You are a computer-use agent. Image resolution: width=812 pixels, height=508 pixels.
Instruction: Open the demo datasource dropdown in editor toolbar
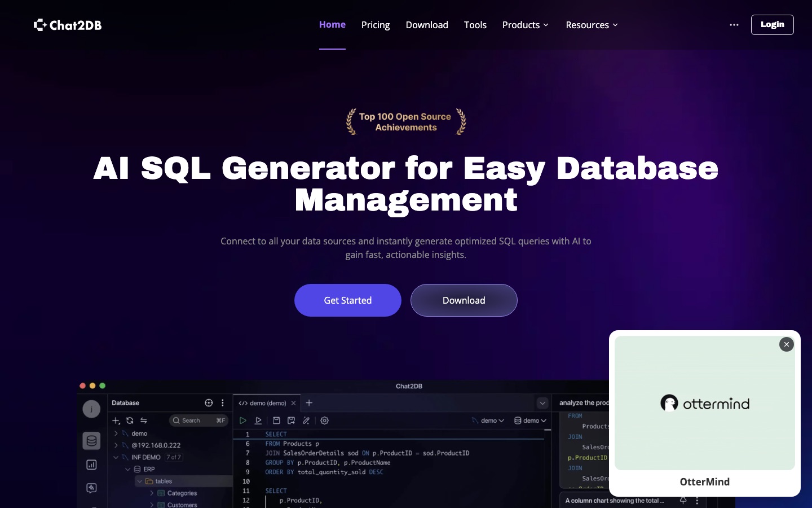[x=488, y=421]
